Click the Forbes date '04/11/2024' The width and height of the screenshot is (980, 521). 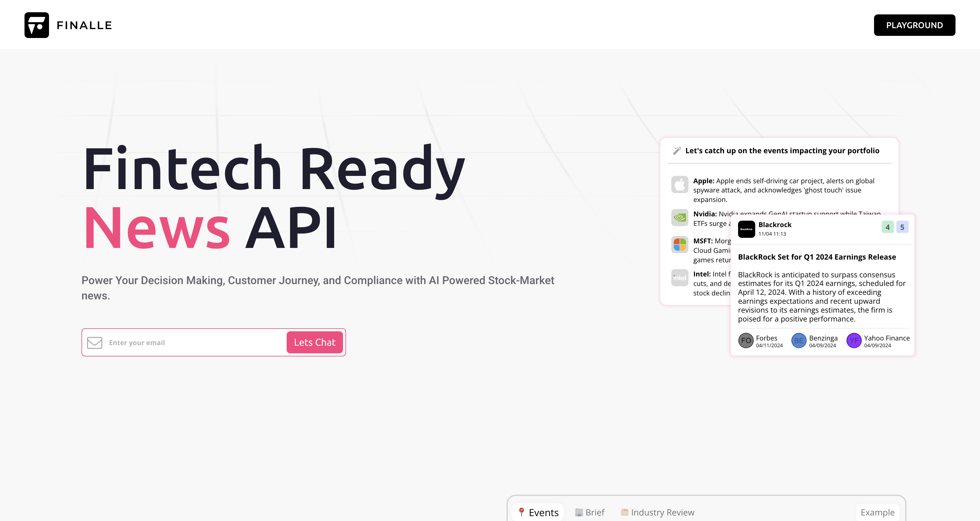[769, 345]
